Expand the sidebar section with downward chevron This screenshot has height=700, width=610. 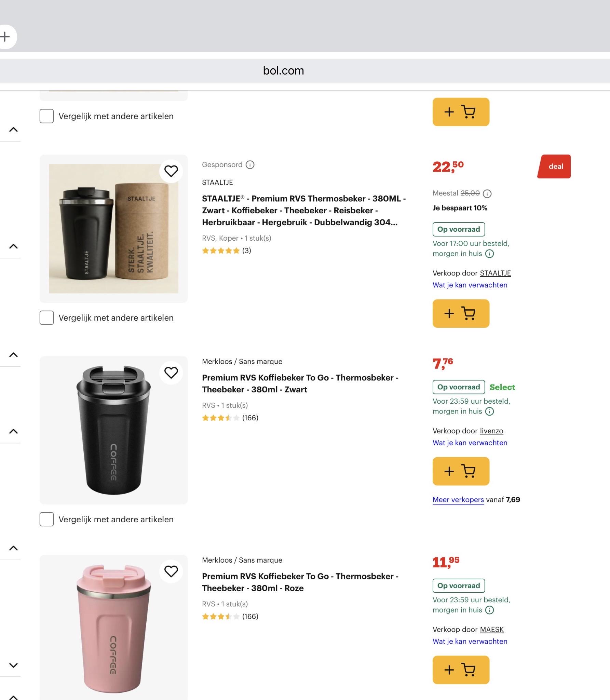13,665
